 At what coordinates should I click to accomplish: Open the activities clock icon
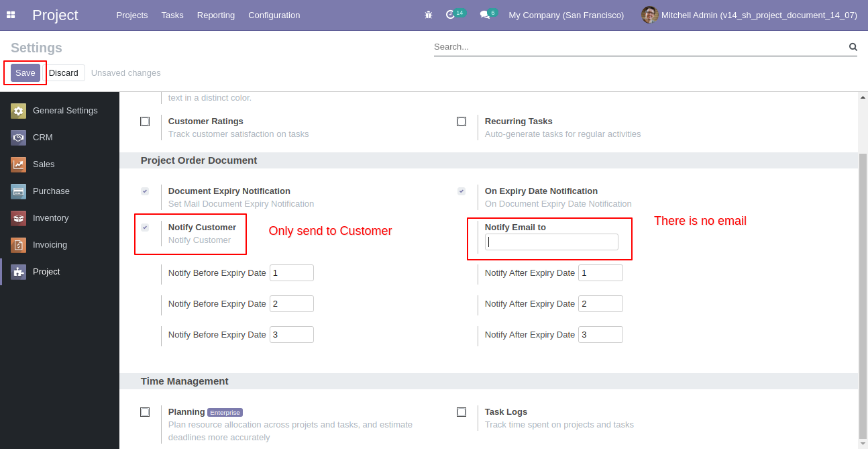click(x=450, y=15)
